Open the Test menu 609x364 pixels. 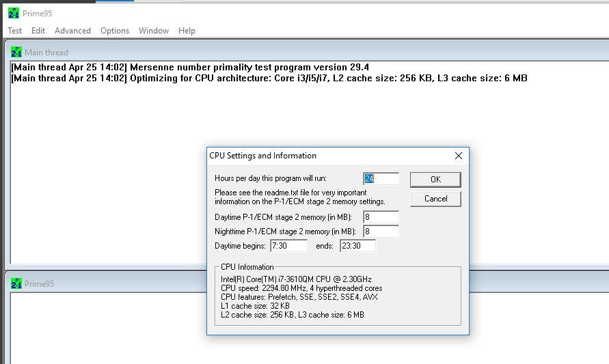(x=15, y=31)
